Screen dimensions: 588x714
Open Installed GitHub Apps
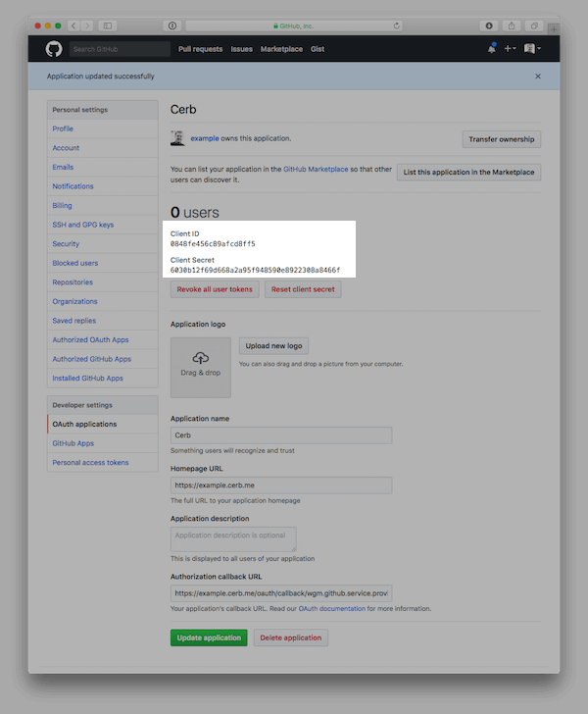pos(103,378)
